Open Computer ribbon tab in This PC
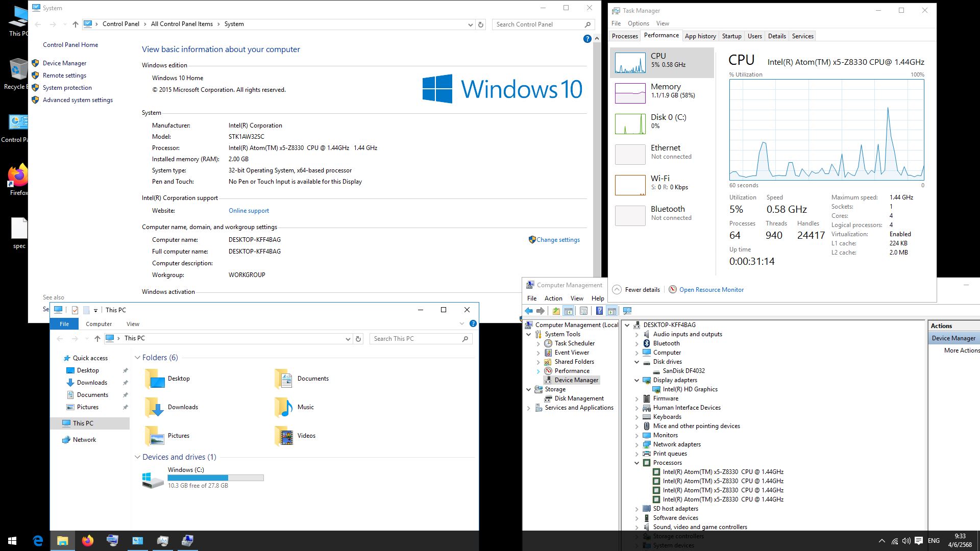This screenshot has width=980, height=551. 99,324
